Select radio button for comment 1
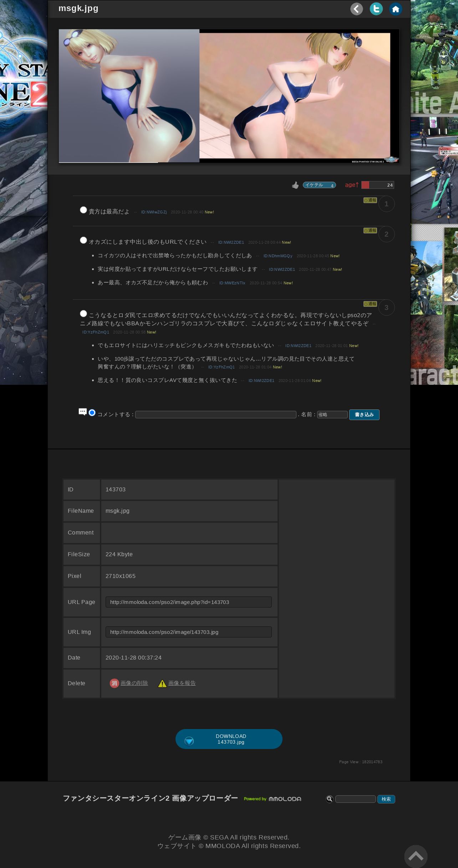This screenshot has height=868, width=458. coord(83,210)
